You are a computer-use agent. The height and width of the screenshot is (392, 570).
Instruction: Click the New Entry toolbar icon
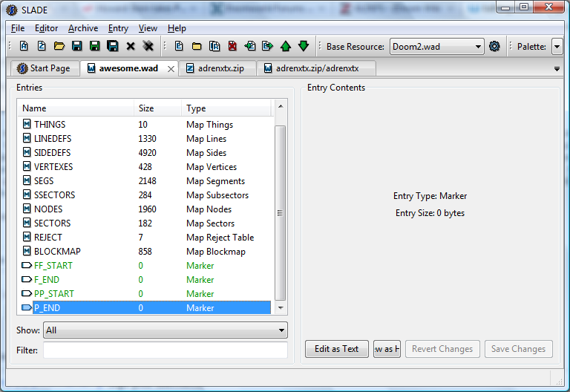point(179,46)
